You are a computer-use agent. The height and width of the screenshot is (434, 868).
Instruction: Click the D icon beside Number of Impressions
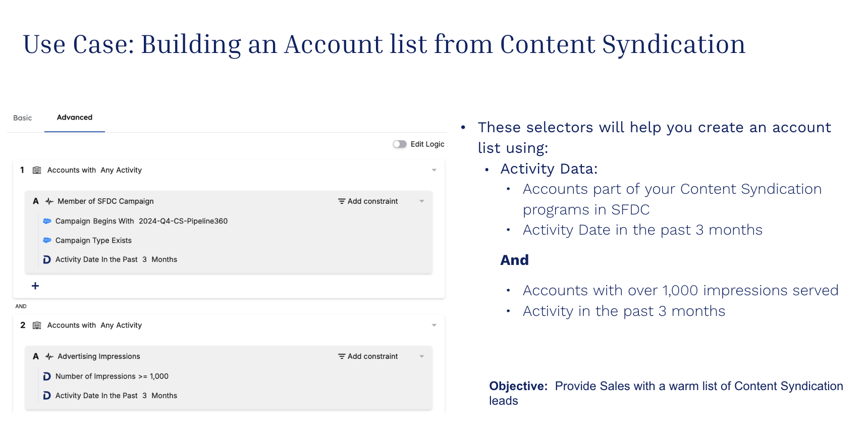47,376
